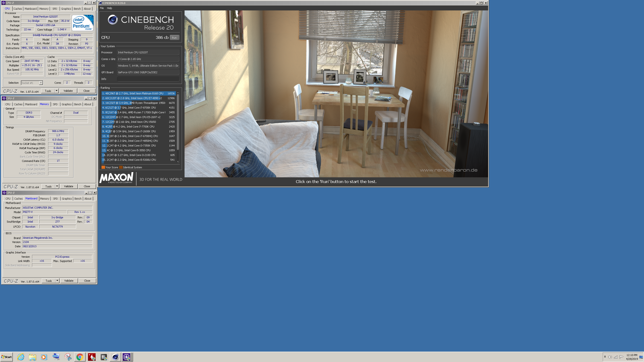Screen dimensions: 644x362
Task: Select ranking row Intel Core i7-7700K CPU
Action: point(138,127)
